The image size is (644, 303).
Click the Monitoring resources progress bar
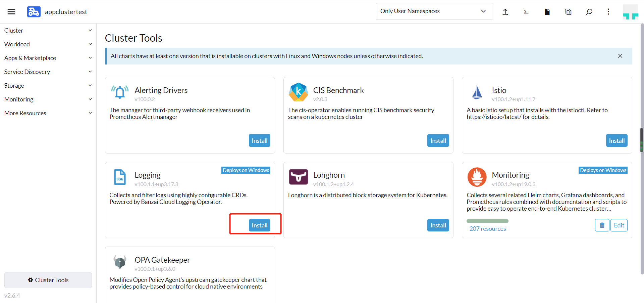coord(487,221)
